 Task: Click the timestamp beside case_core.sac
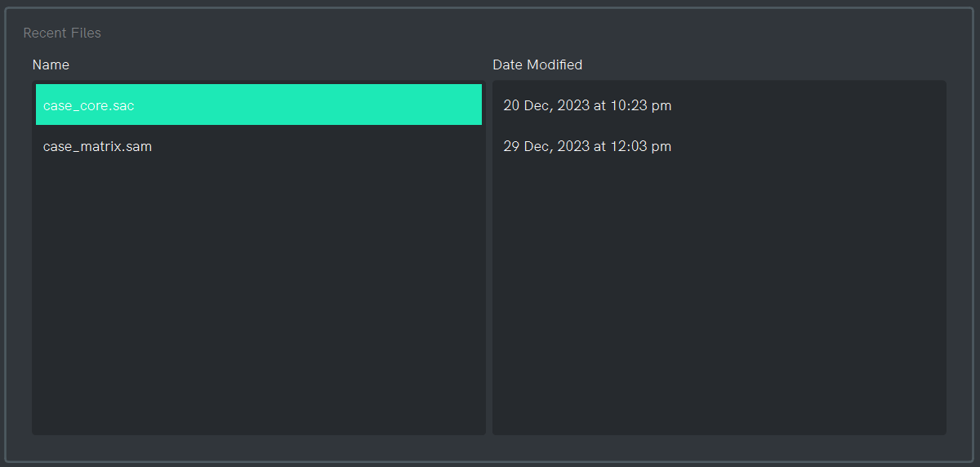[587, 105]
